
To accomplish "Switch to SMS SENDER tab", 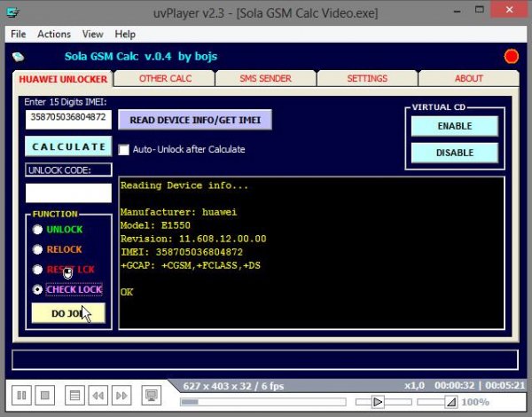I will click(x=265, y=78).
